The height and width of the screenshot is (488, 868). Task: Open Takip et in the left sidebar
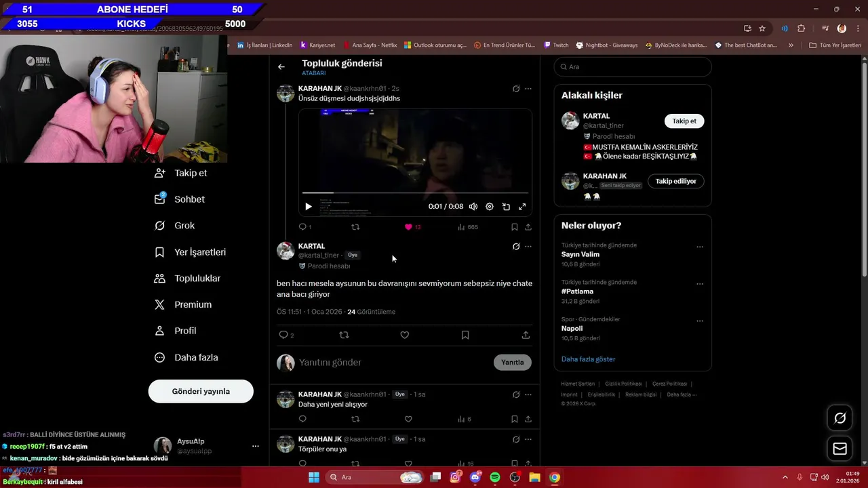point(181,173)
